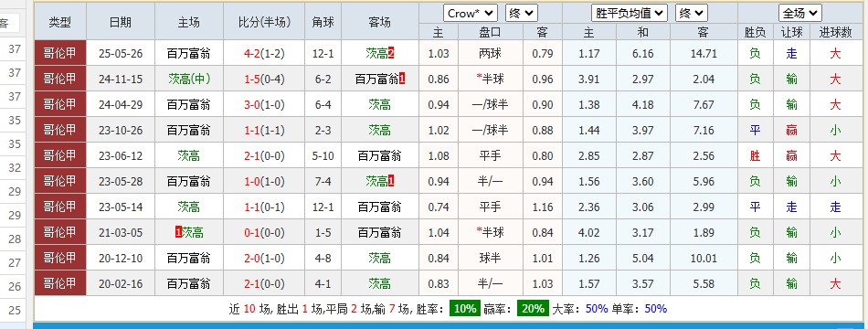868x329 pixels.
Task: Click corner count 12-1 in 25-05-26 row
Action: click(x=323, y=54)
